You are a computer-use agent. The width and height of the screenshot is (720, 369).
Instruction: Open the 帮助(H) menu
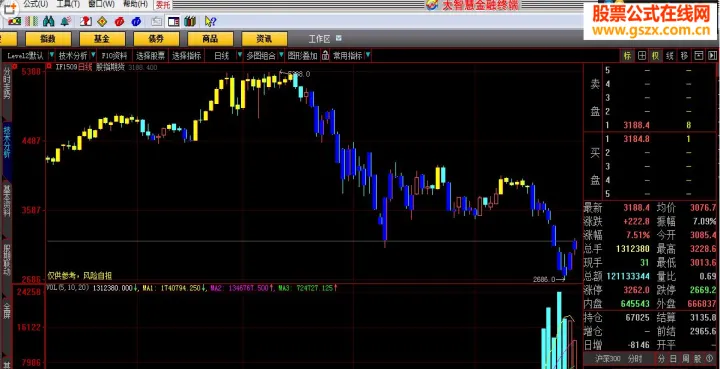135,4
